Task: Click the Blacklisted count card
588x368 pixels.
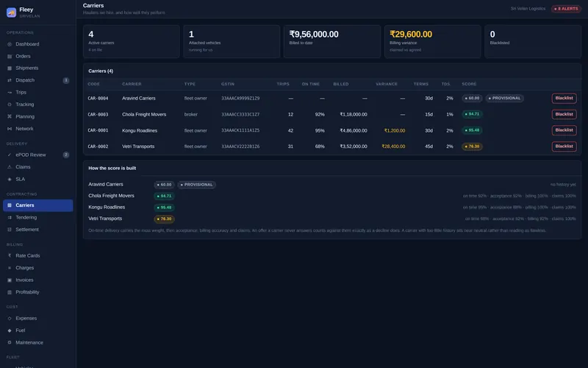Action: [532, 41]
